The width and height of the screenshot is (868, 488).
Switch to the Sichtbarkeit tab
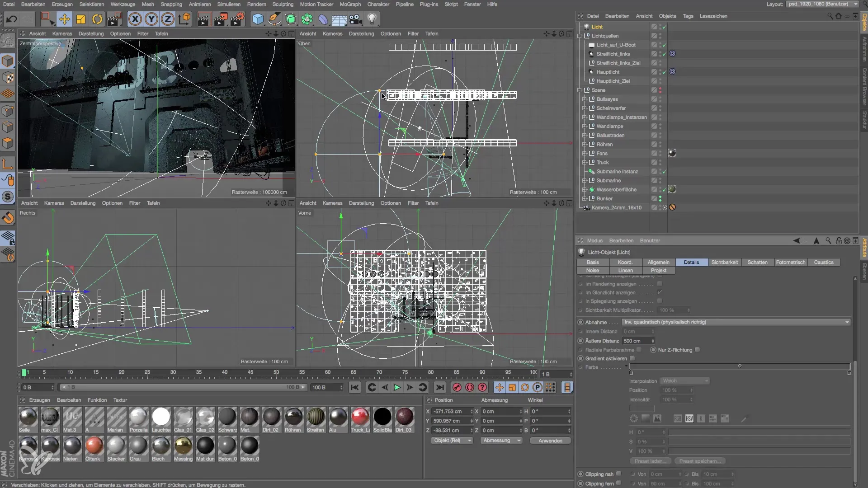tap(724, 262)
